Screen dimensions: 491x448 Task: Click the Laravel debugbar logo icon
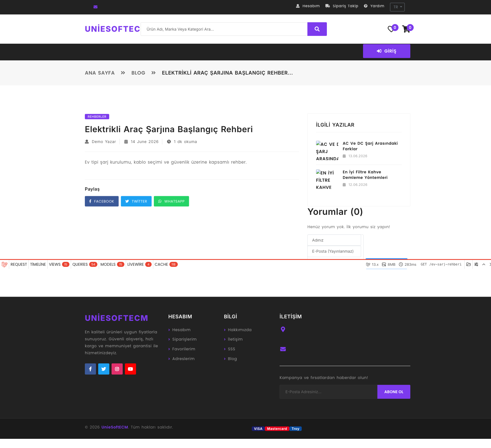4,264
